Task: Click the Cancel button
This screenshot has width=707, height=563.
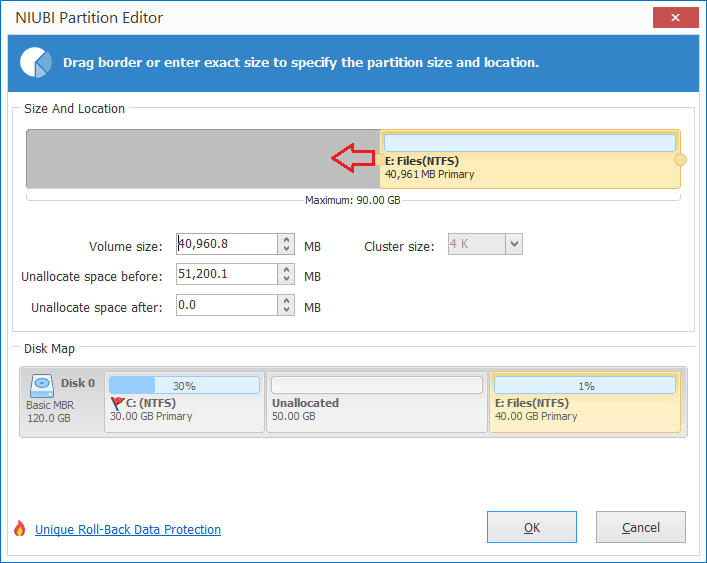Action: (x=641, y=527)
